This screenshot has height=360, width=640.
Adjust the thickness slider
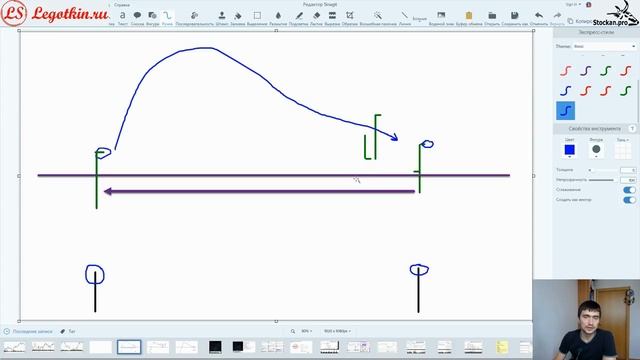click(x=603, y=170)
